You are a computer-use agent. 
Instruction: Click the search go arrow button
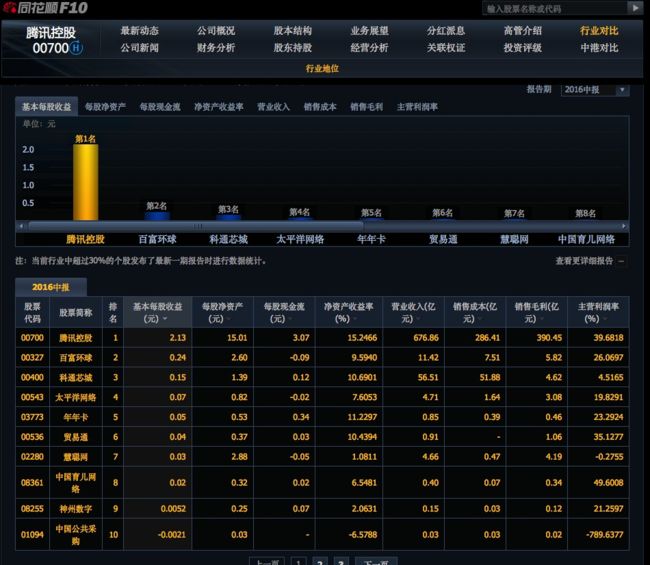tap(634, 8)
